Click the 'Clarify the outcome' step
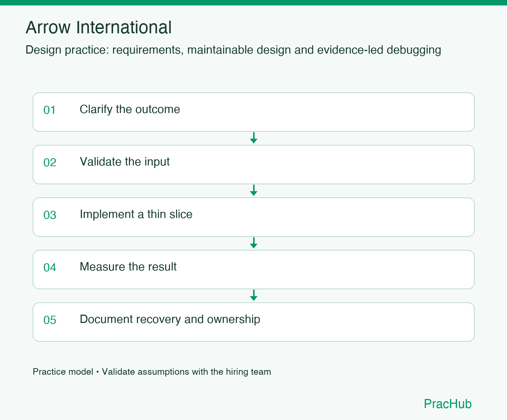 point(253,112)
